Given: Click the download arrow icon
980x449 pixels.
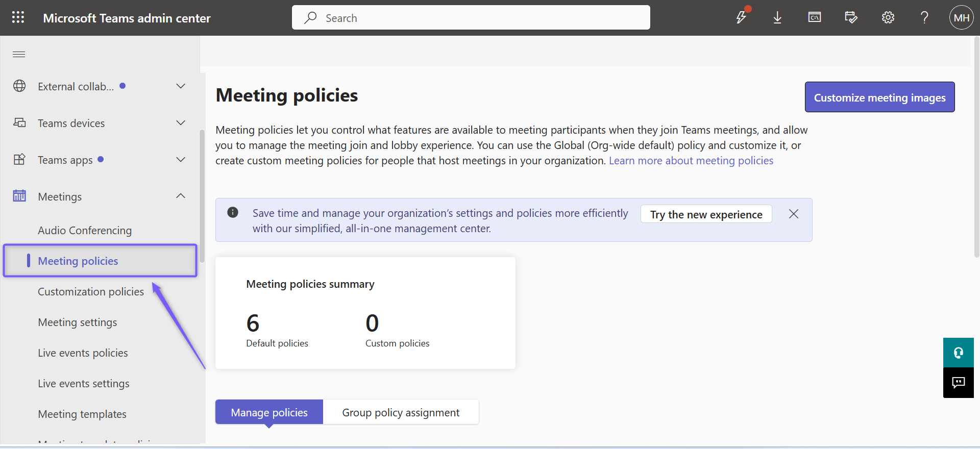Looking at the screenshot, I should (x=777, y=18).
